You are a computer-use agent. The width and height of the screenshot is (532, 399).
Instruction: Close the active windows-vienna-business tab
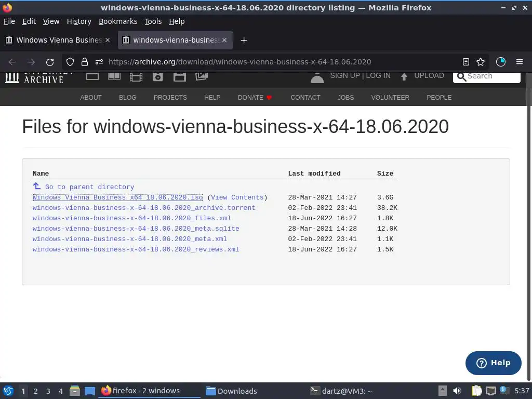point(224,40)
